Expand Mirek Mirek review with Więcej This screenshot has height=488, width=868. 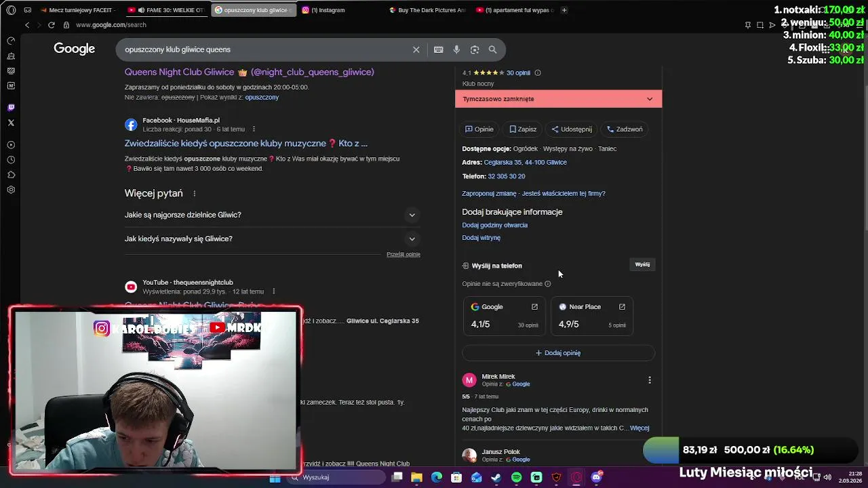coord(639,428)
